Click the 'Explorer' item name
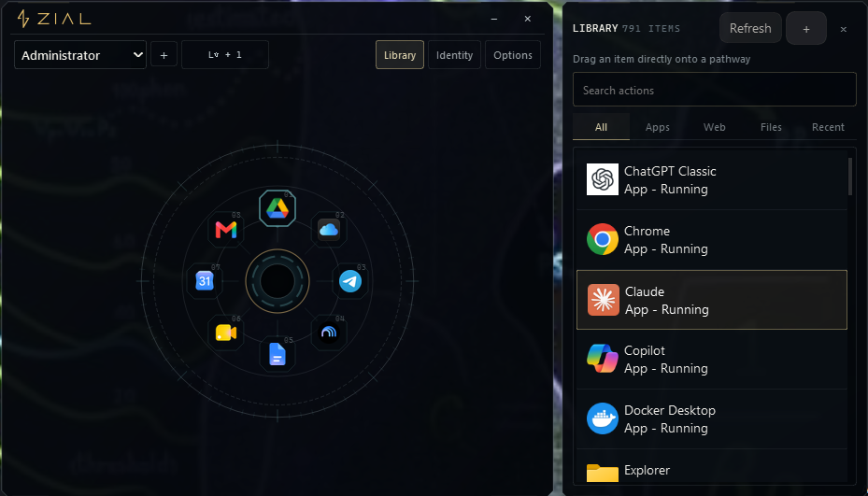The image size is (868, 496). (647, 470)
